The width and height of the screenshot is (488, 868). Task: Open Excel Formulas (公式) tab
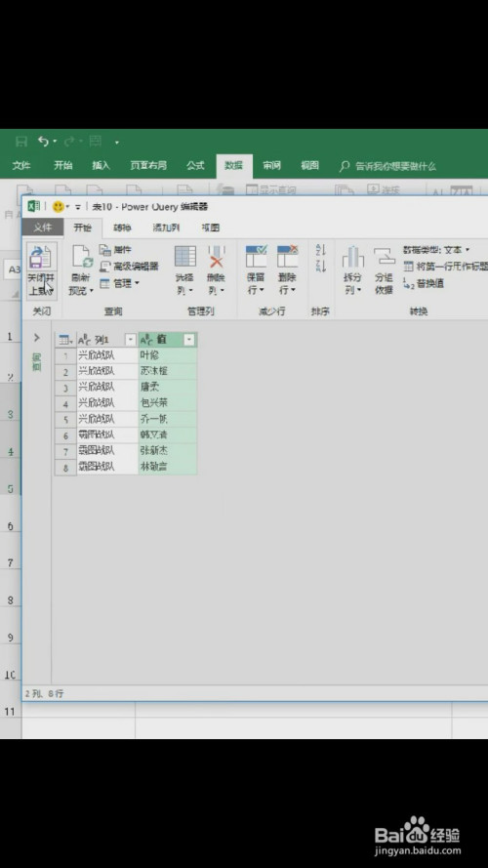point(195,166)
